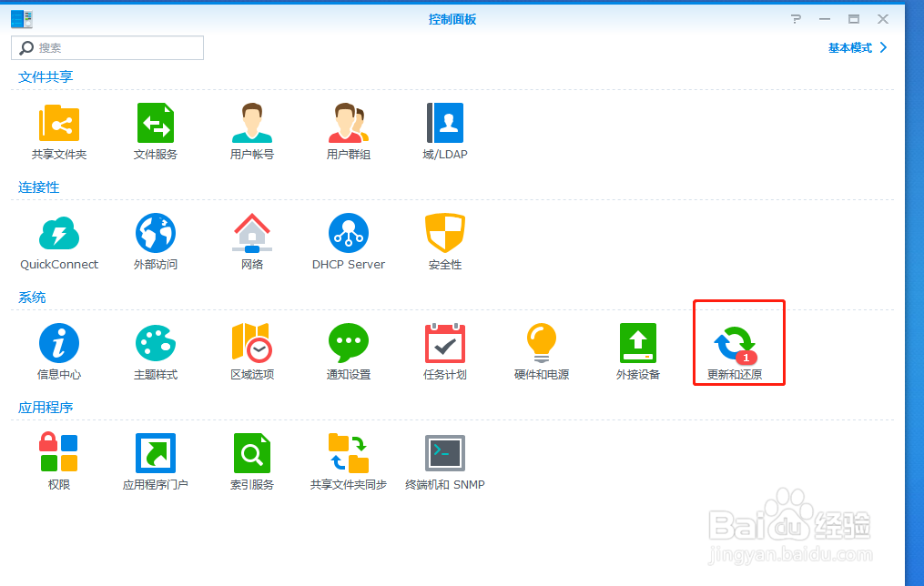The width and height of the screenshot is (924, 586).
Task: Open the 共享文件夹同步 folder sync icon
Action: [x=349, y=453]
